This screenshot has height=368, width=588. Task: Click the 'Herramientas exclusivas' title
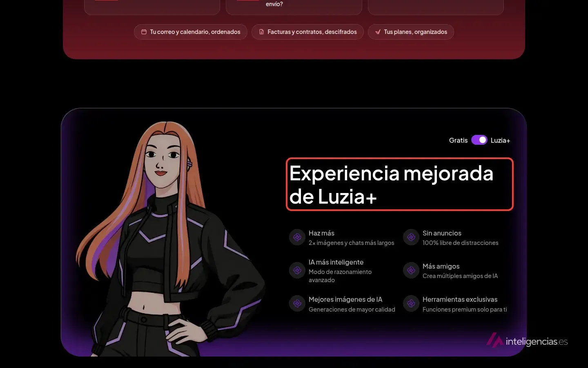(460, 299)
